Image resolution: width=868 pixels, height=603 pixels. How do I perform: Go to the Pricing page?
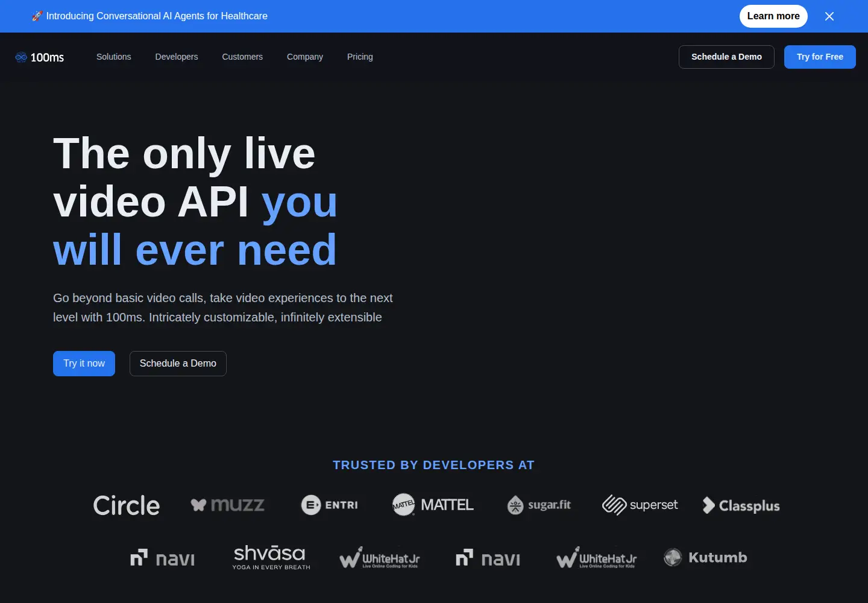click(x=360, y=57)
